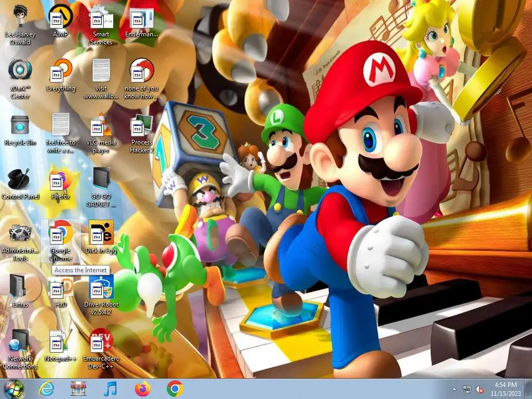The width and height of the screenshot is (532, 399).
Task: Select the Embarcadero Dev-C++ shortcut
Action: [x=101, y=350]
